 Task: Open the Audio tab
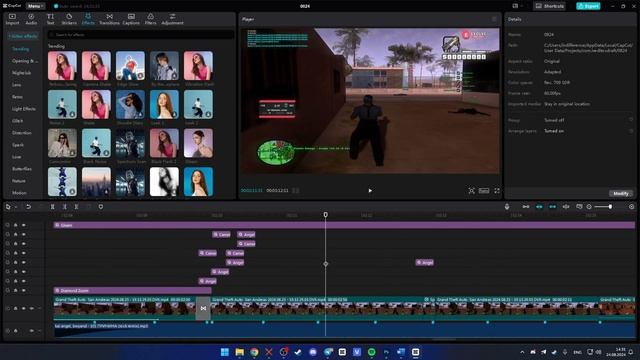click(31, 19)
